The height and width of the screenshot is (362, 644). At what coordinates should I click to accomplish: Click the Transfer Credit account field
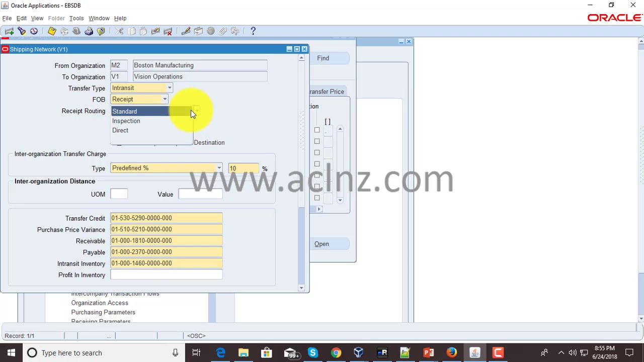pos(167,218)
